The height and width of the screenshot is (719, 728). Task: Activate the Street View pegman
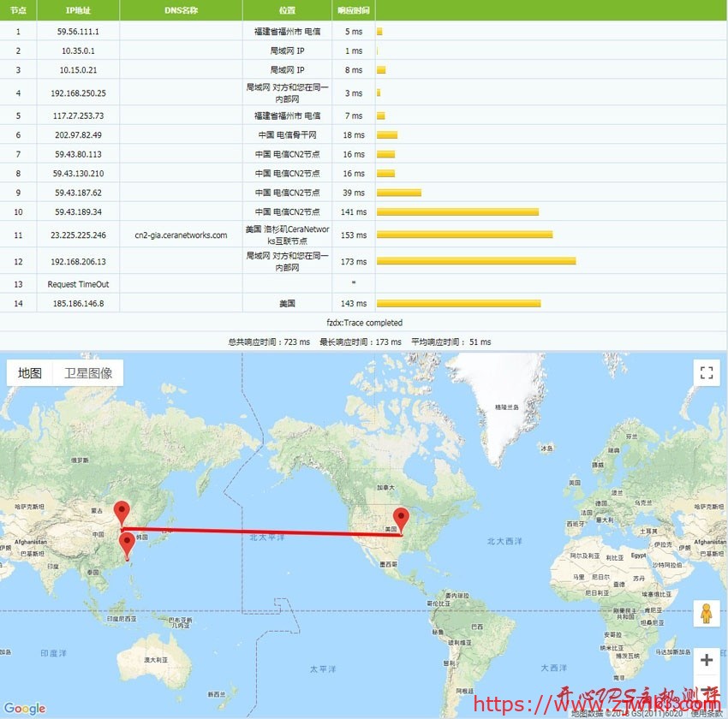click(706, 612)
